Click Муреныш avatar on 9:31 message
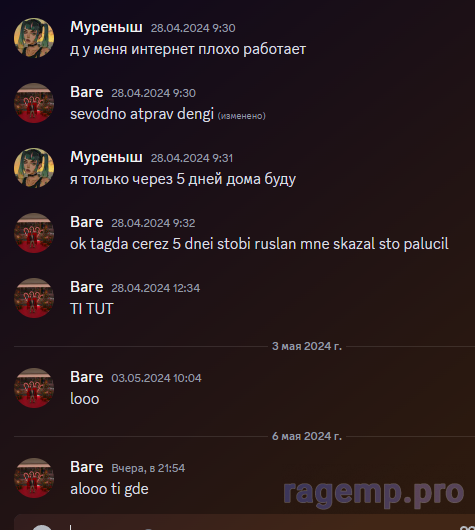This screenshot has height=530, width=475. (34, 168)
